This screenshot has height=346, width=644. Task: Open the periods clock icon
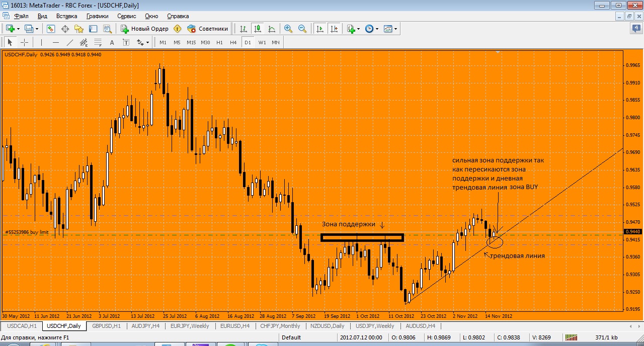[x=369, y=29]
